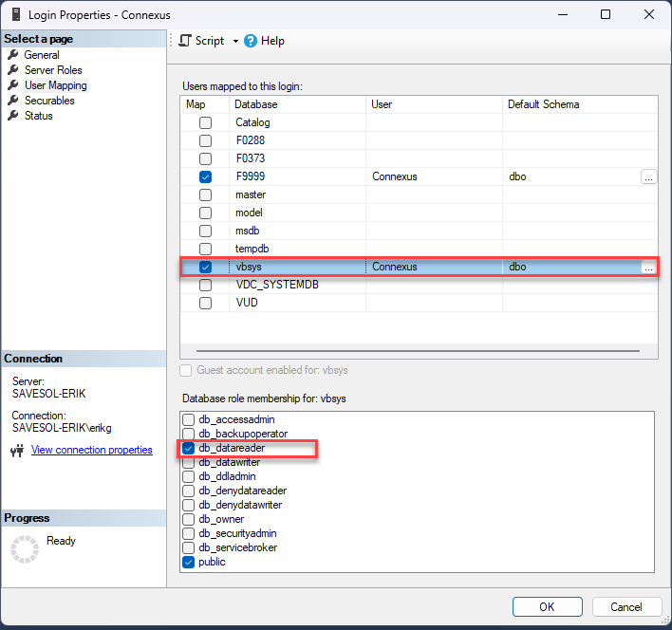Viewport: 672px width, 630px height.
Task: Click the wrench icon beside Server Roles
Action: point(13,70)
